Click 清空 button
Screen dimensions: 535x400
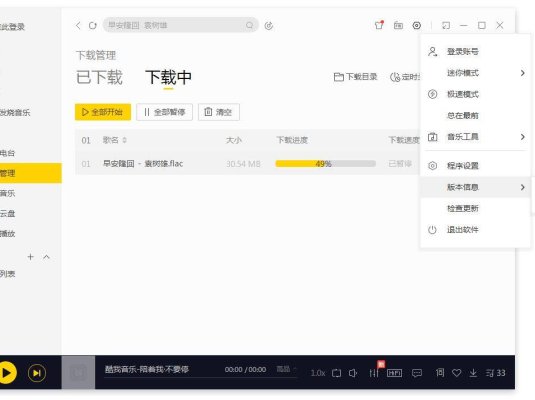click(219, 112)
